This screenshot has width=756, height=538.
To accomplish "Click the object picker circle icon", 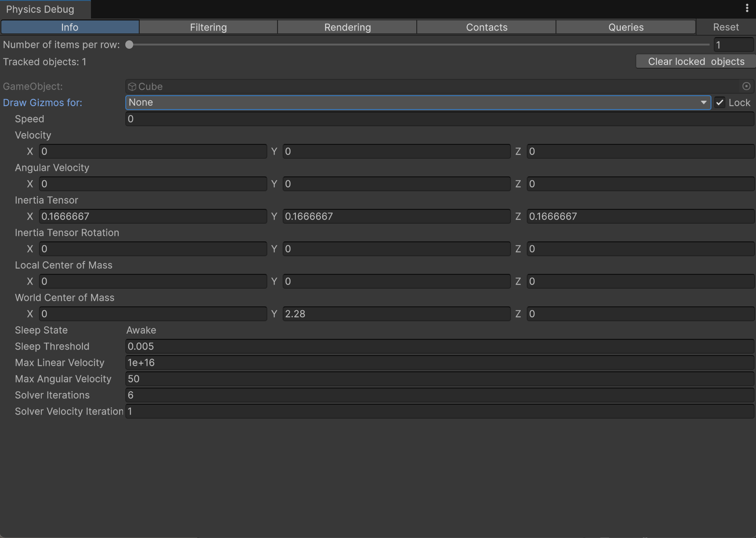I will [x=746, y=86].
